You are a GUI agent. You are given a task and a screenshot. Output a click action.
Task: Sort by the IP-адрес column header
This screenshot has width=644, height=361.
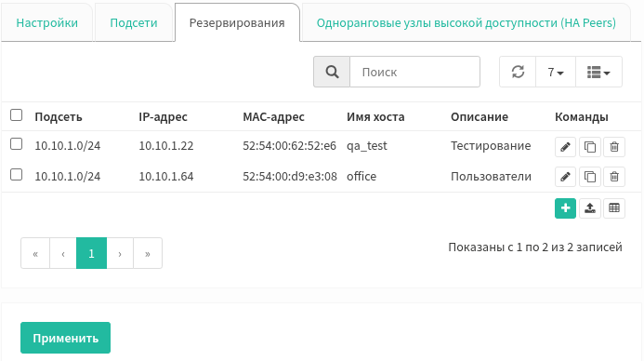[163, 117]
